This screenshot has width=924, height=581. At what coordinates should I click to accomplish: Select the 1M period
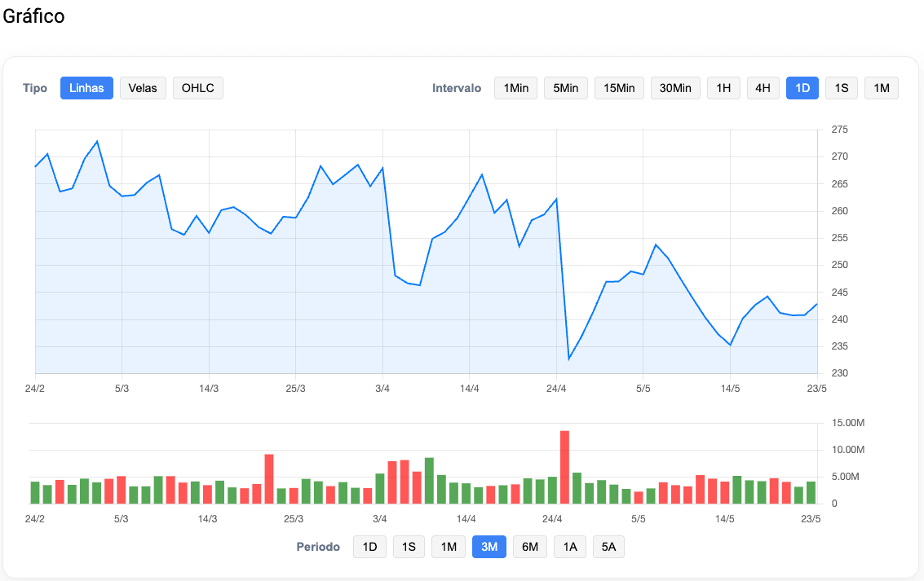(x=449, y=547)
